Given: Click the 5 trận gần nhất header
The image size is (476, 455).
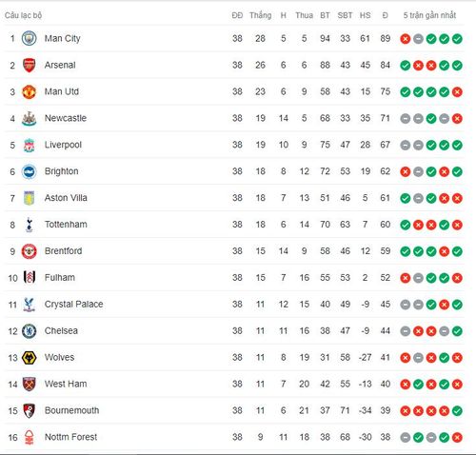Looking at the screenshot, I should point(429,15).
